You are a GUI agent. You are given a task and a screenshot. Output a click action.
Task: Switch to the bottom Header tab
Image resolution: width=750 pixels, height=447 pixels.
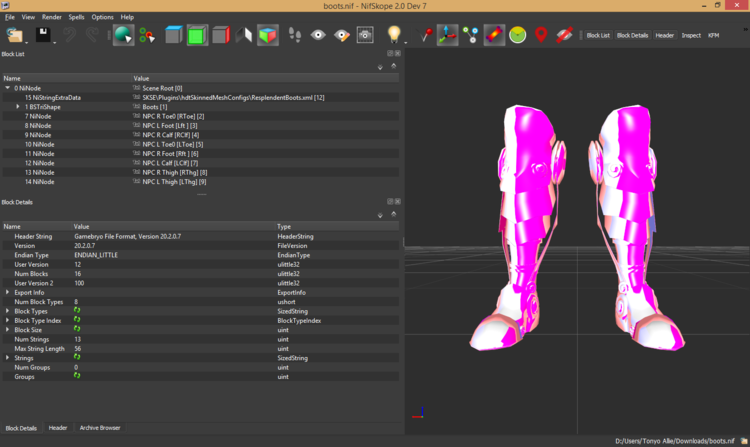point(58,428)
